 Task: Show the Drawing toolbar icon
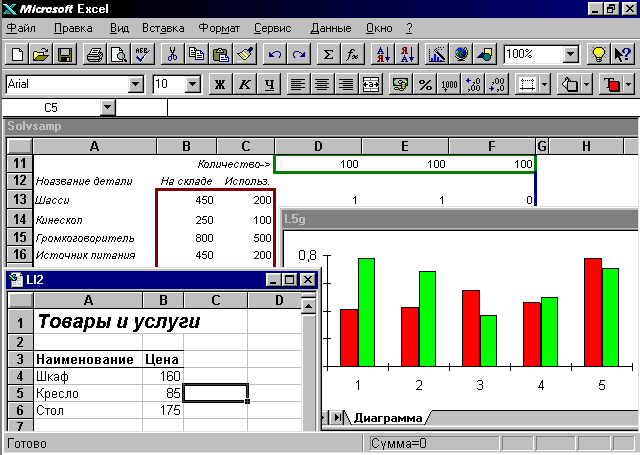pyautogui.click(x=485, y=54)
